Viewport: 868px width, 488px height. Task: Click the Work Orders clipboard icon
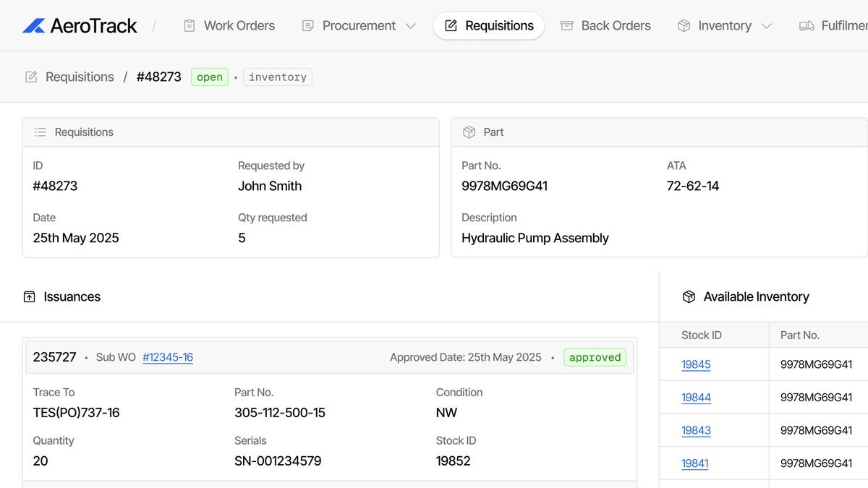[190, 26]
